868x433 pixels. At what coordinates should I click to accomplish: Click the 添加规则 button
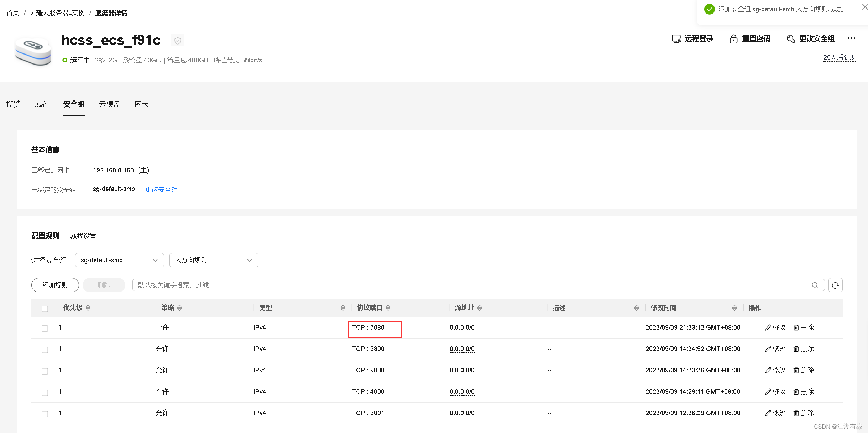click(55, 285)
